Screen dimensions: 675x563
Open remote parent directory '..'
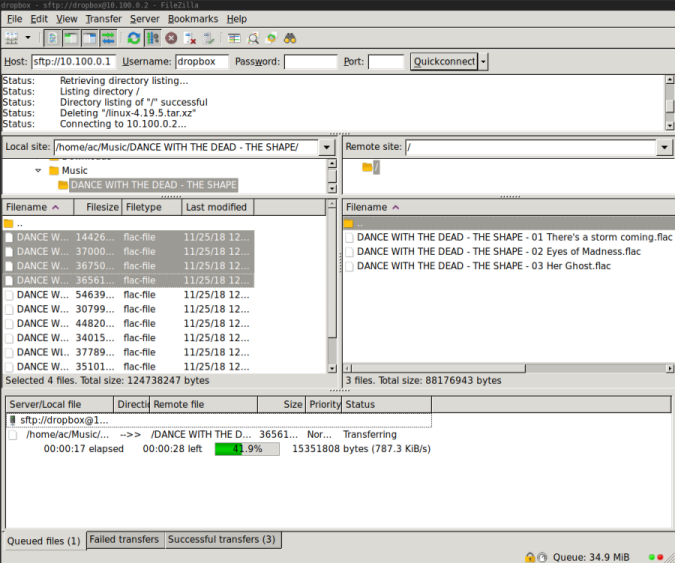[509, 223]
